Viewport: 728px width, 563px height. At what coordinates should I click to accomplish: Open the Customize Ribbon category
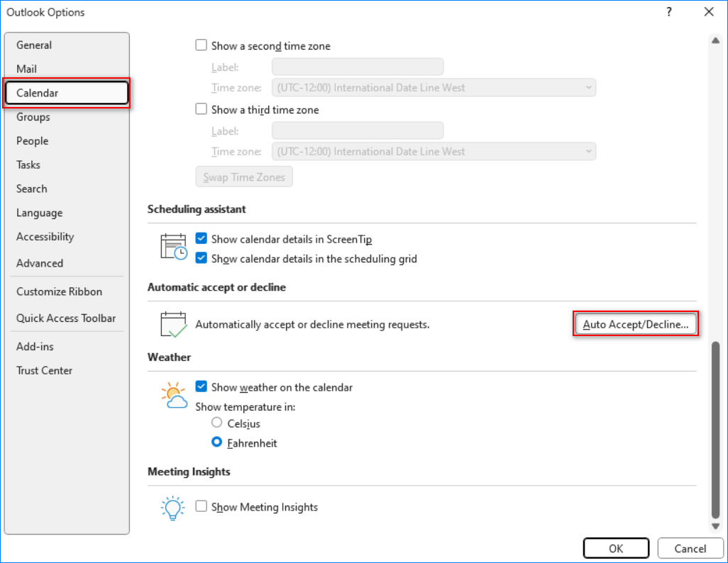pyautogui.click(x=67, y=291)
